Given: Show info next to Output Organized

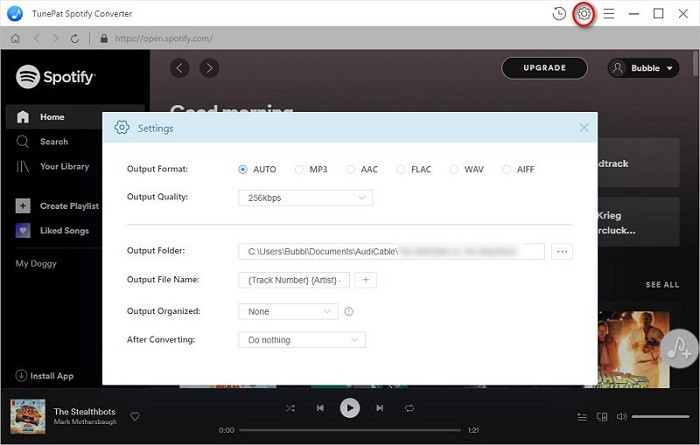Looking at the screenshot, I should [x=349, y=312].
